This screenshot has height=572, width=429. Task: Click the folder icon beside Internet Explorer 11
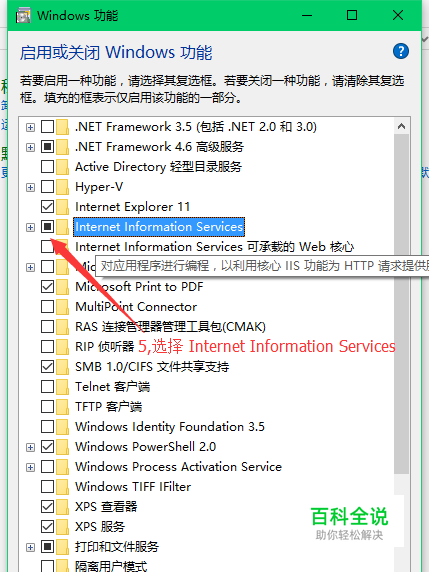click(63, 207)
